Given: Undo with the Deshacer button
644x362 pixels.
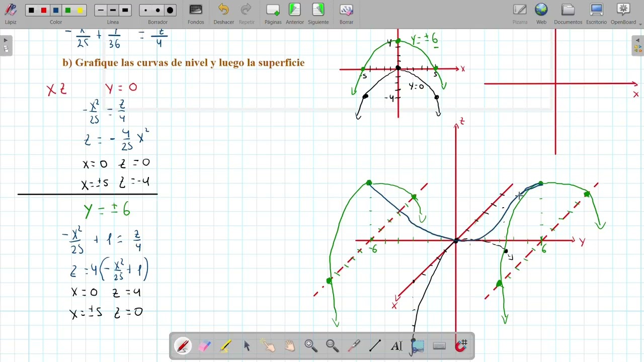Looking at the screenshot, I should (223, 14).
